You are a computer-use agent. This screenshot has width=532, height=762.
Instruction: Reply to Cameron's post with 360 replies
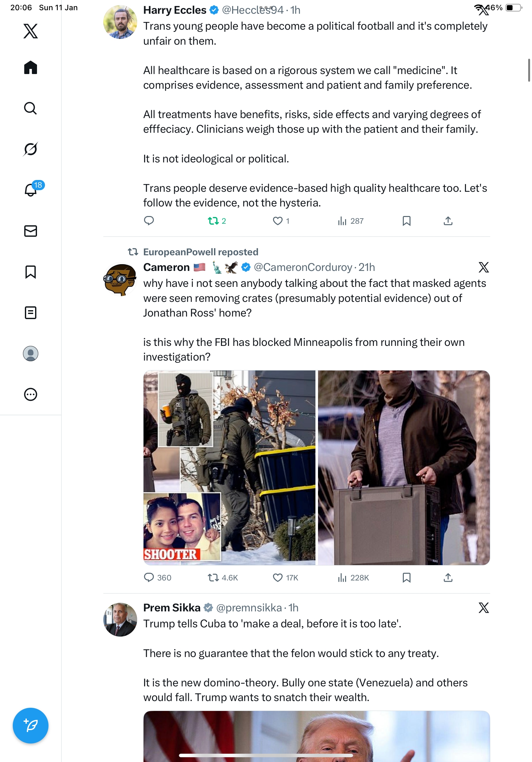point(149,578)
